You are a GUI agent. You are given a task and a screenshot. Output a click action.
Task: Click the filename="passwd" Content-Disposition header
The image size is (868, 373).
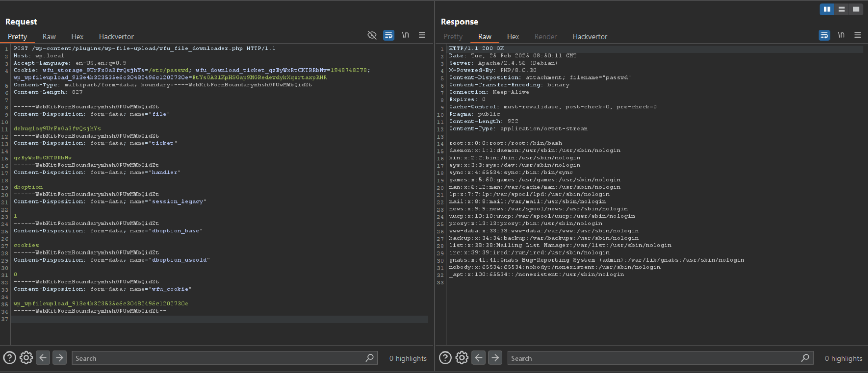tap(539, 77)
